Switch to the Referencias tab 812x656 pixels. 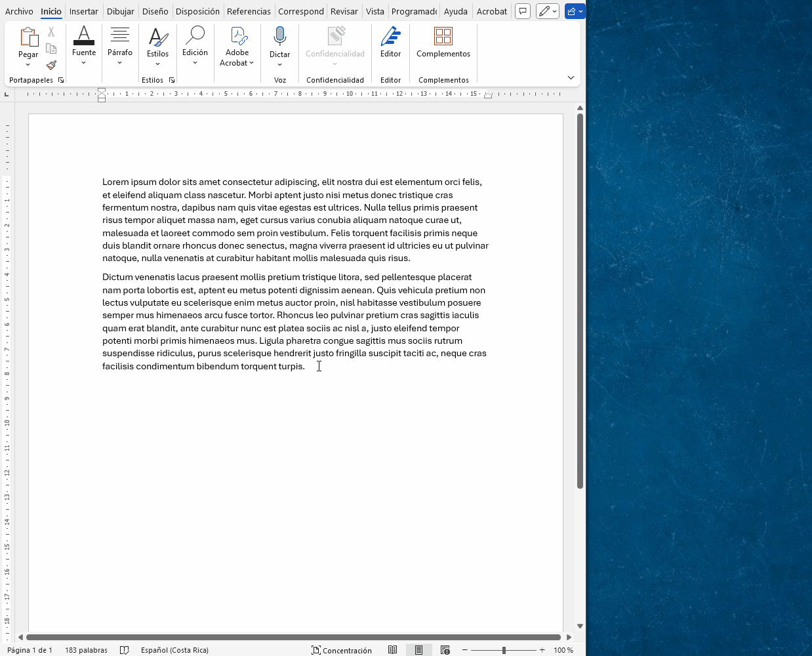click(x=249, y=11)
